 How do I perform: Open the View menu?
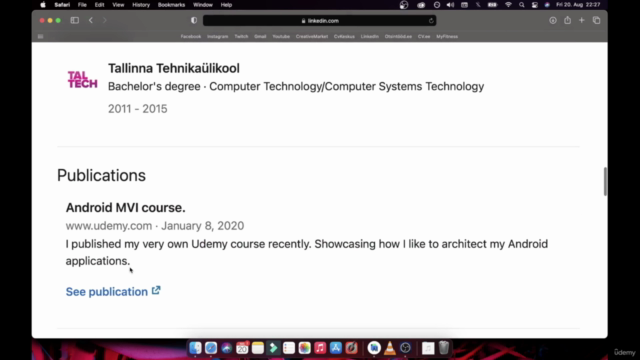pos(118,5)
